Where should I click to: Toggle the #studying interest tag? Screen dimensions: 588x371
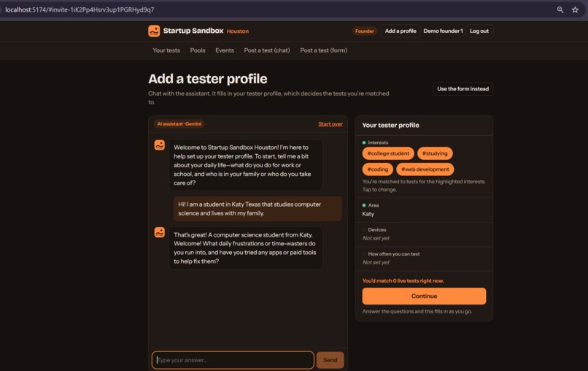435,153
